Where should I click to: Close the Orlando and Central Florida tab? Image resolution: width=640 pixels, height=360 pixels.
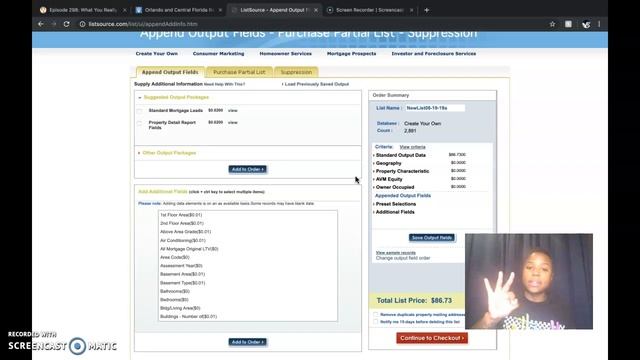pyautogui.click(x=220, y=10)
